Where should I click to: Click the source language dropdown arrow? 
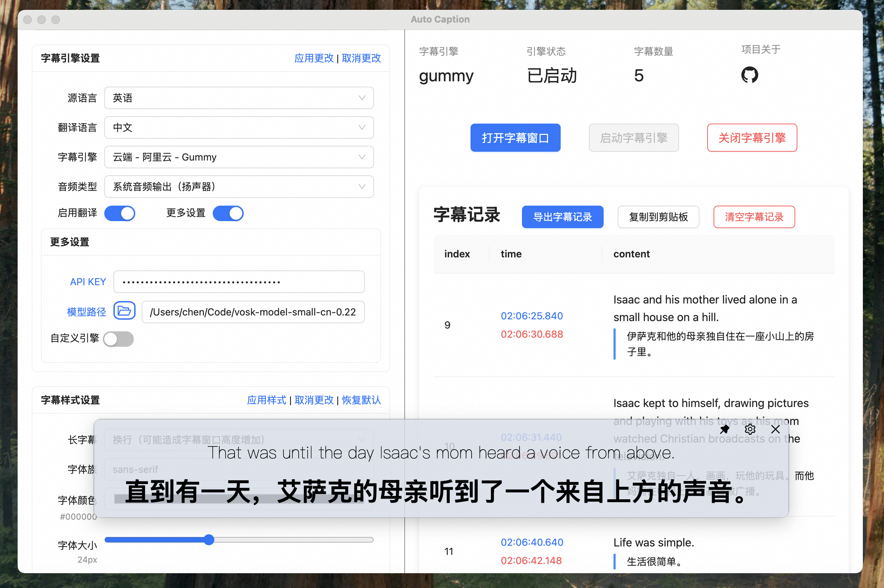[362, 98]
